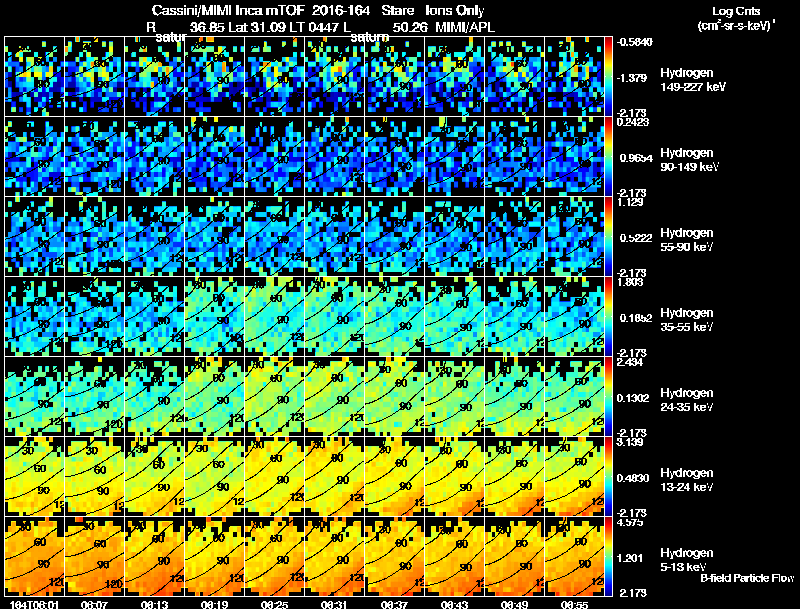The image size is (800, 609).
Task: Click the 'B-field Particle Flow' caption
Action: [747, 578]
